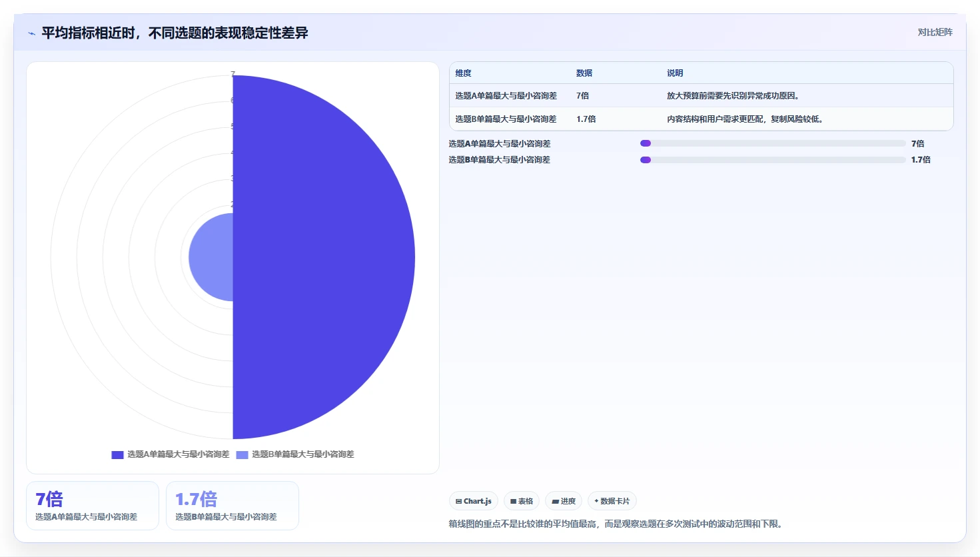Click table cell 选题A单篇最大与最小咨询差
The width and height of the screenshot is (980, 557).
point(506,96)
